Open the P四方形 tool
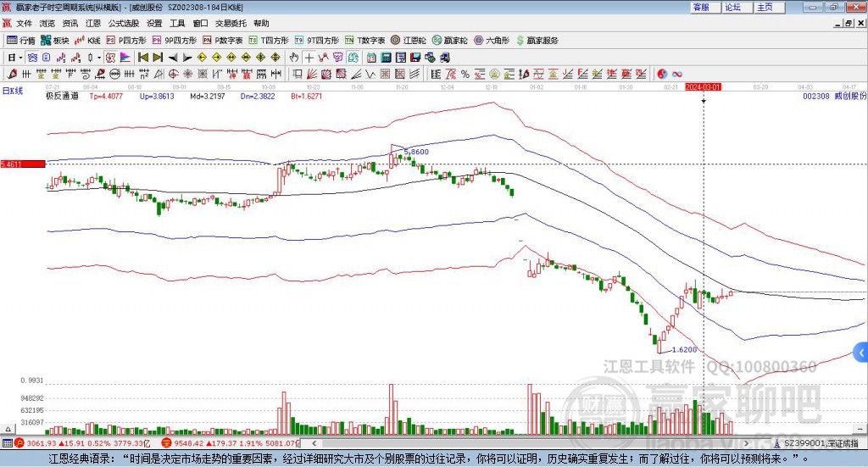Viewport: 868px width, 467px height. pyautogui.click(x=126, y=41)
